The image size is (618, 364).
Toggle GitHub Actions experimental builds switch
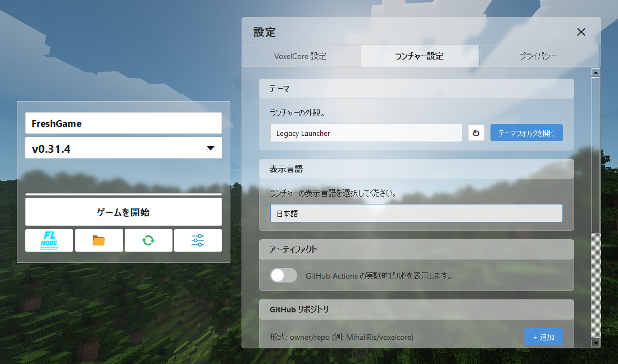click(283, 275)
